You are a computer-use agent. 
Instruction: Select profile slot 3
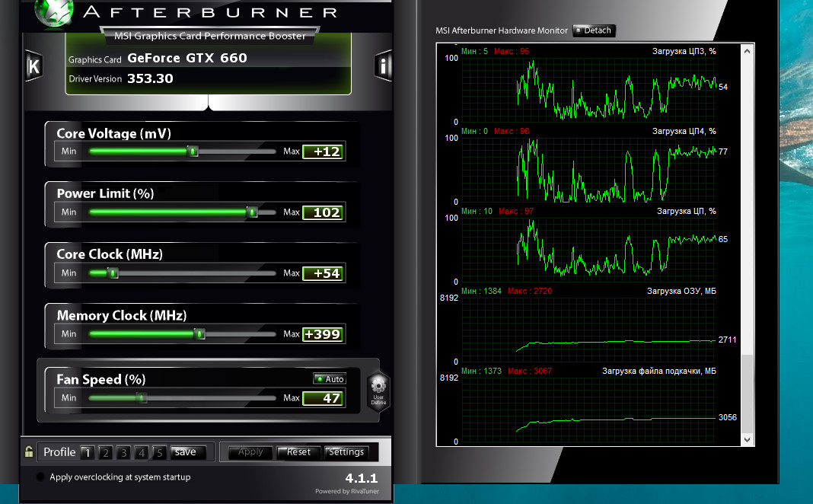coord(123,453)
